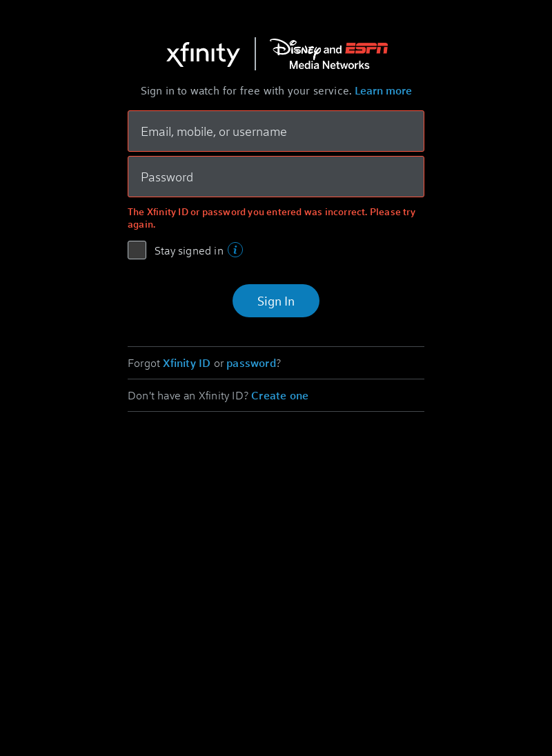Click the Xfinity logo
The height and width of the screenshot is (756, 552).
point(203,54)
